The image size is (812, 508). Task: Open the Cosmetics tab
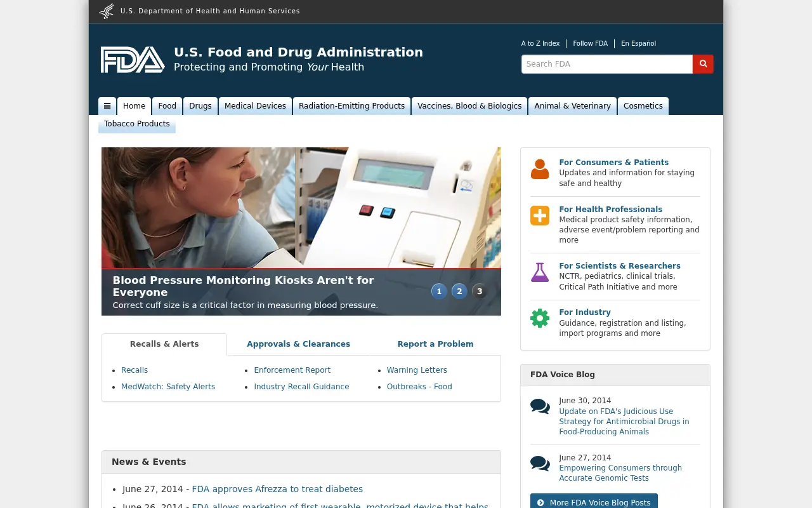(643, 106)
